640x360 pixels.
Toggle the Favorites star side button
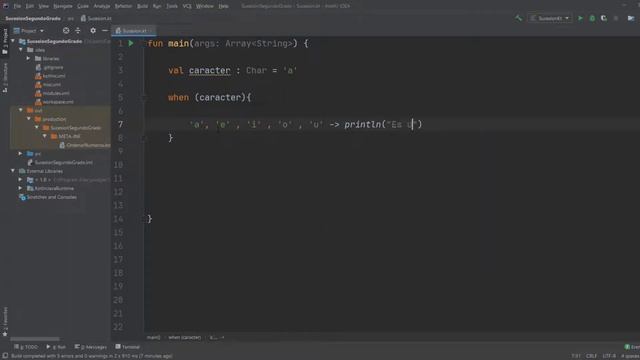(x=5, y=322)
